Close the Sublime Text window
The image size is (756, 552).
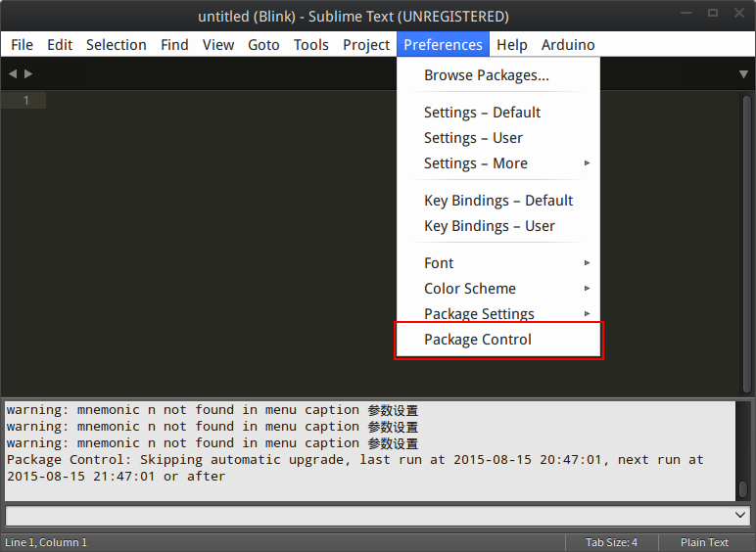[x=739, y=13]
